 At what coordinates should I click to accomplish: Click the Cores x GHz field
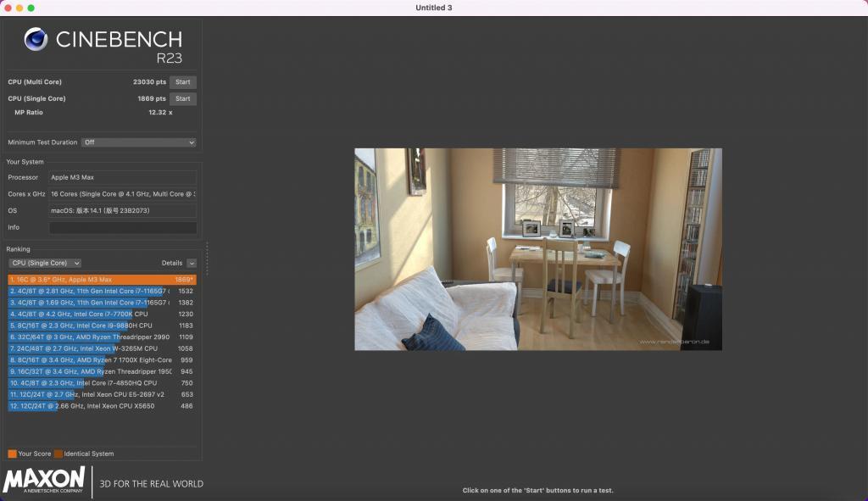tap(123, 194)
